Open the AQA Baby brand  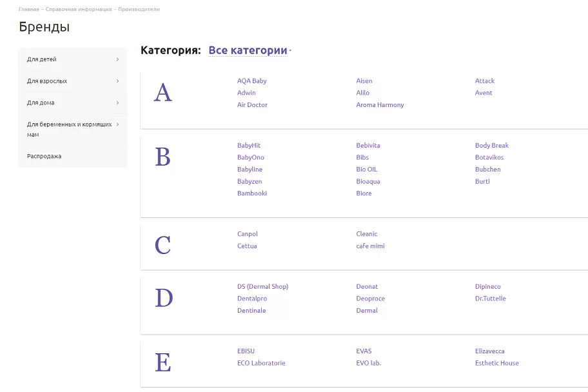[251, 81]
